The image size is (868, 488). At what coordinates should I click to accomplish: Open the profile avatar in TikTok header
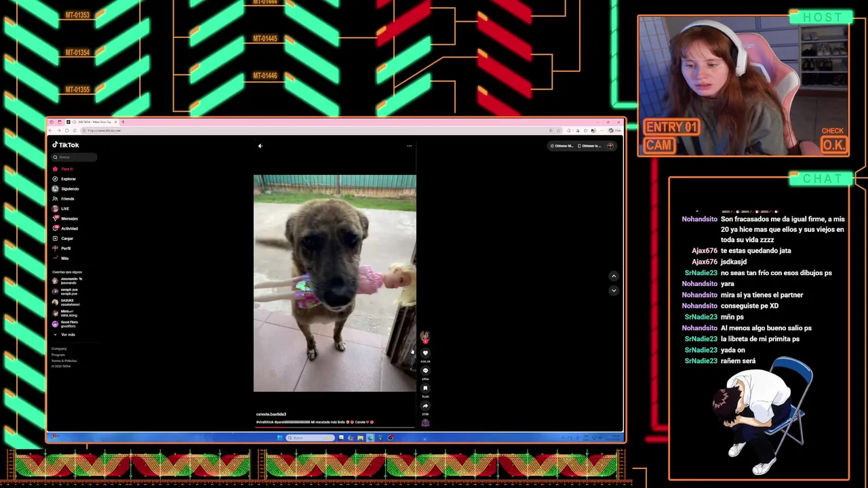coord(610,146)
